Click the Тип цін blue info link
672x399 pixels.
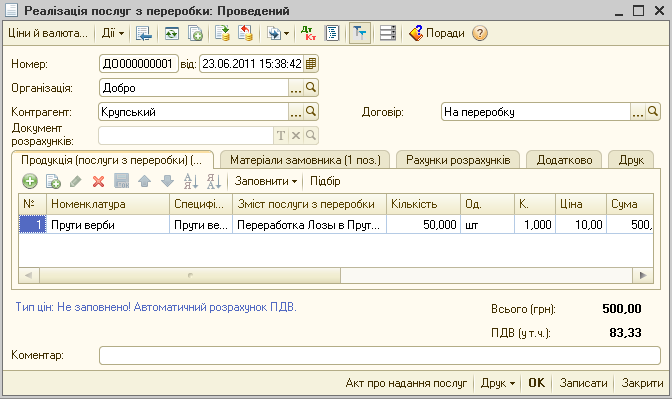pyautogui.click(x=156, y=307)
